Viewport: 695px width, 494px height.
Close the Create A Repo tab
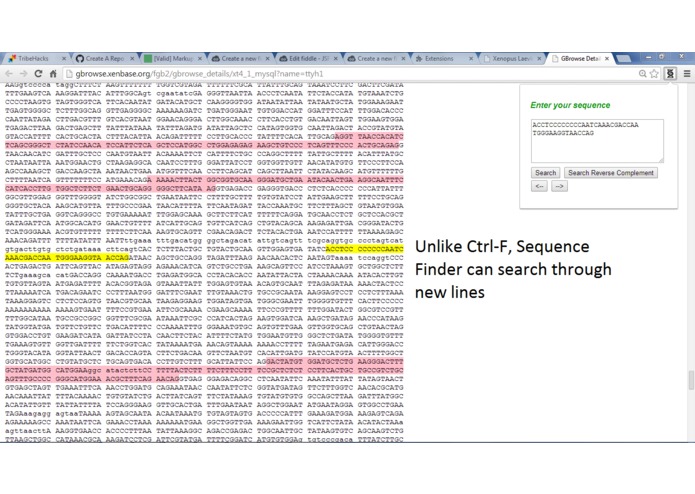pos(132,58)
